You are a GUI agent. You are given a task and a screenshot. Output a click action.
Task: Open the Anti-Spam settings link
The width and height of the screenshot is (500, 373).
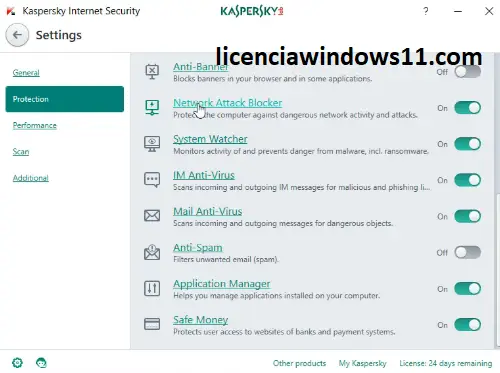point(198,248)
